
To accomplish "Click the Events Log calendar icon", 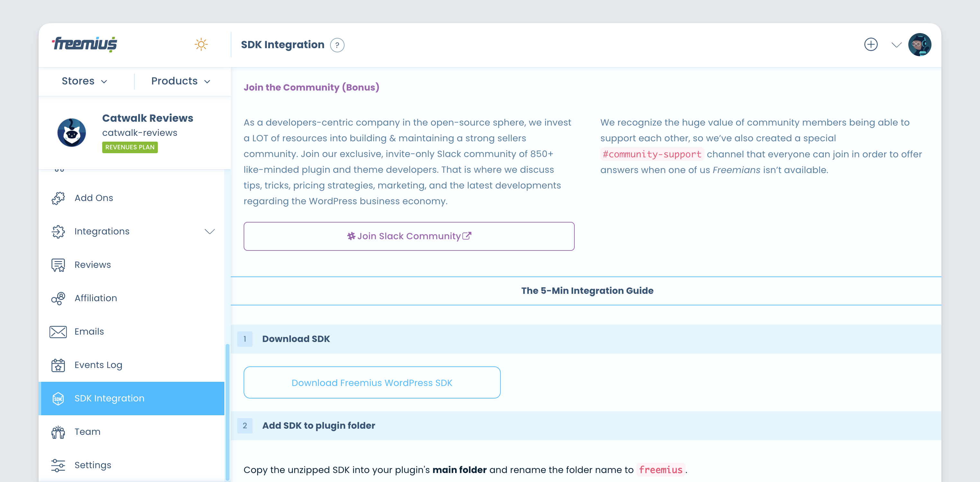I will tap(58, 365).
